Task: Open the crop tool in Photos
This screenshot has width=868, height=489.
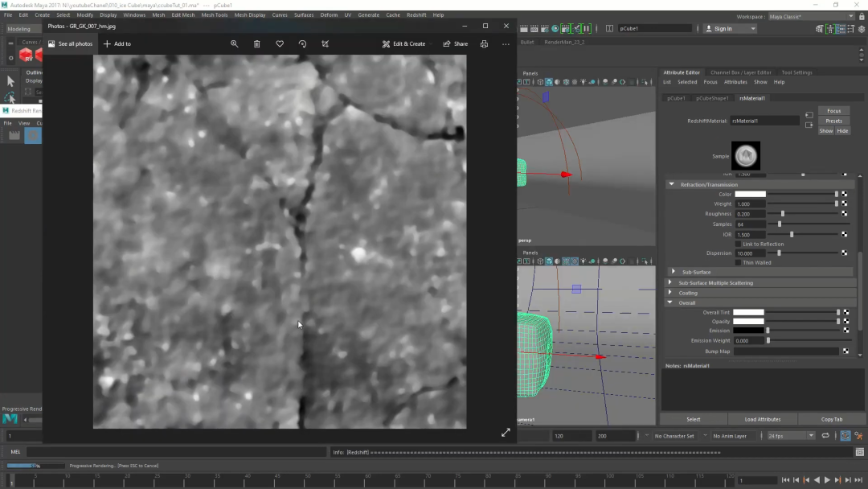Action: point(325,44)
